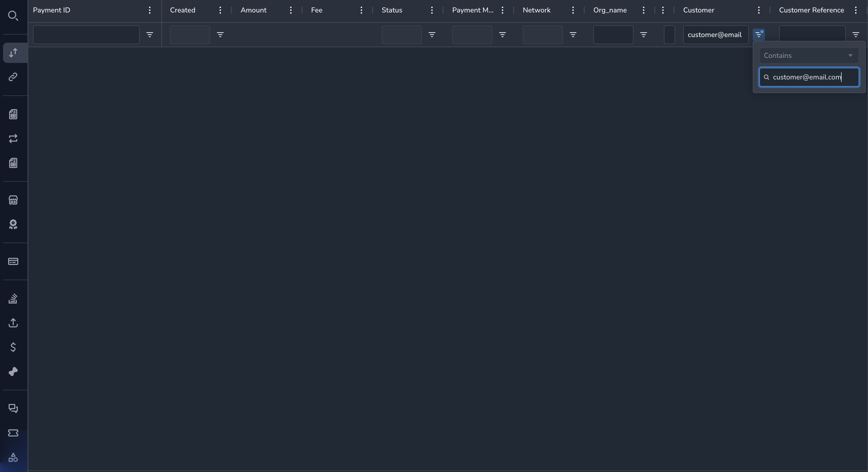Open Created column menu dots
The width and height of the screenshot is (868, 472).
(x=220, y=10)
